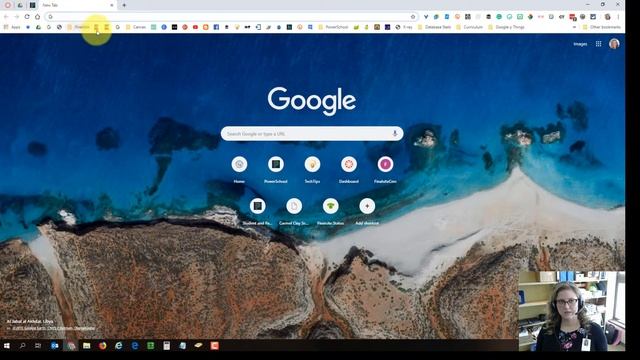640x360 pixels.
Task: Open the X-ray bookmark
Action: point(404,27)
